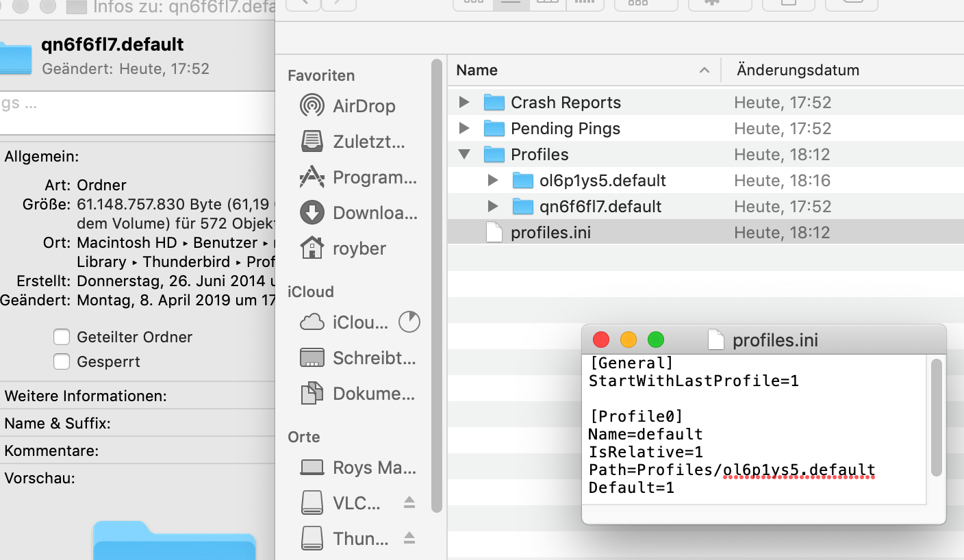Image resolution: width=964 pixels, height=560 pixels.
Task: Sort files by Name column header
Action: pyautogui.click(x=477, y=70)
